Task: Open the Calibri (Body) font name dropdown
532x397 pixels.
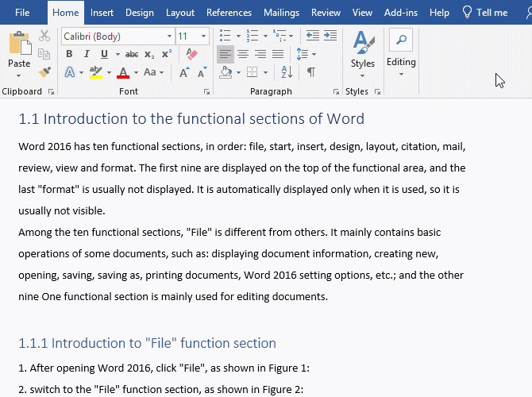Action: [x=169, y=37]
